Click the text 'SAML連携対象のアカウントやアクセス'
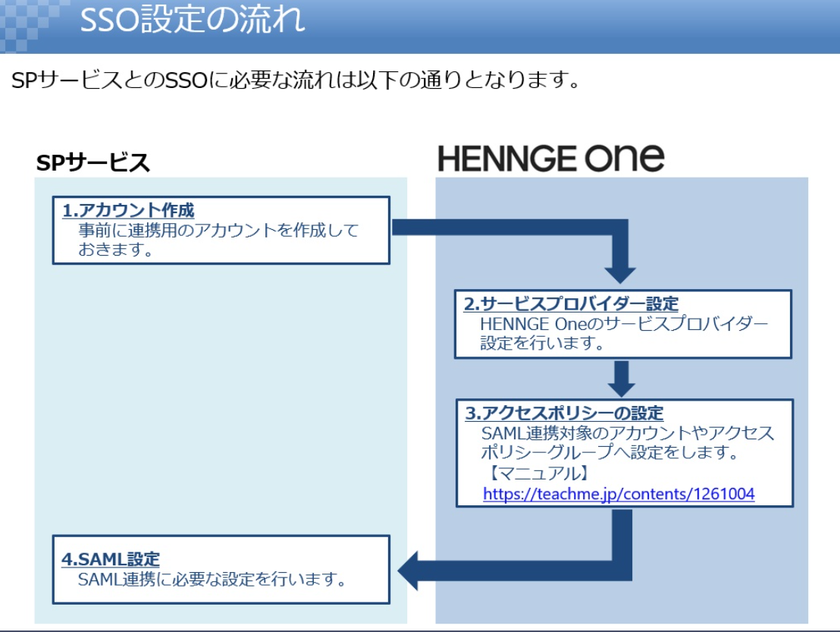The image size is (840, 632). [x=628, y=433]
